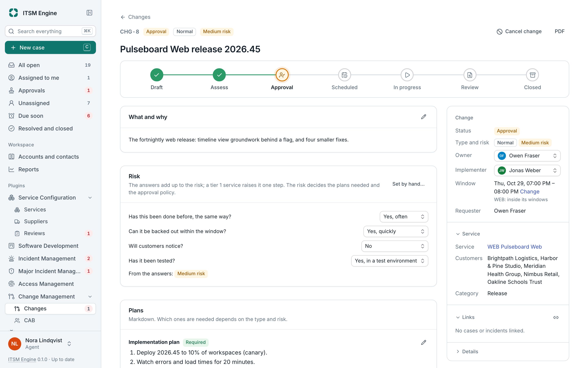Open the Owner dropdown for Owen Fraser

527,156
